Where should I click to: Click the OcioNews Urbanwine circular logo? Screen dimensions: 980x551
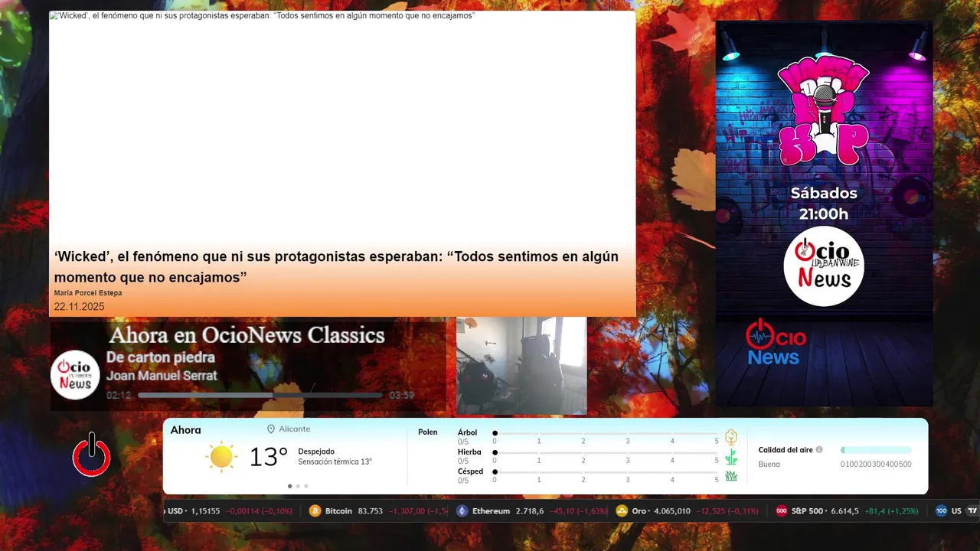tap(824, 266)
